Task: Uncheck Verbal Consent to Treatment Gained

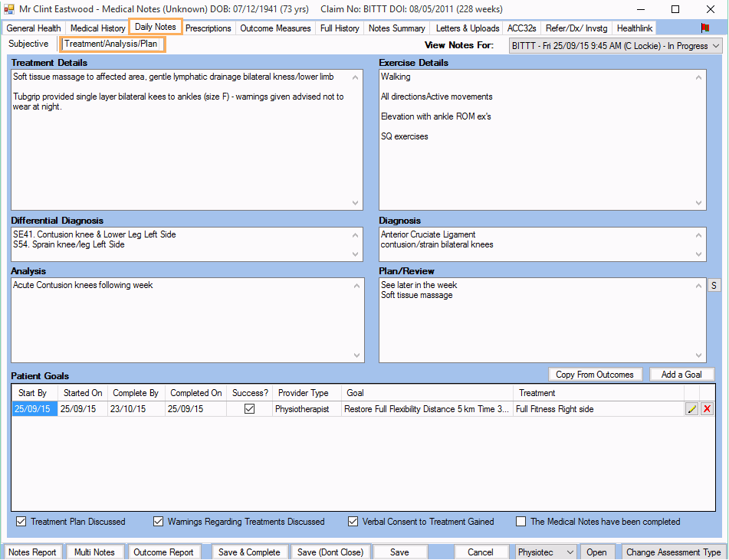Action: (x=353, y=522)
